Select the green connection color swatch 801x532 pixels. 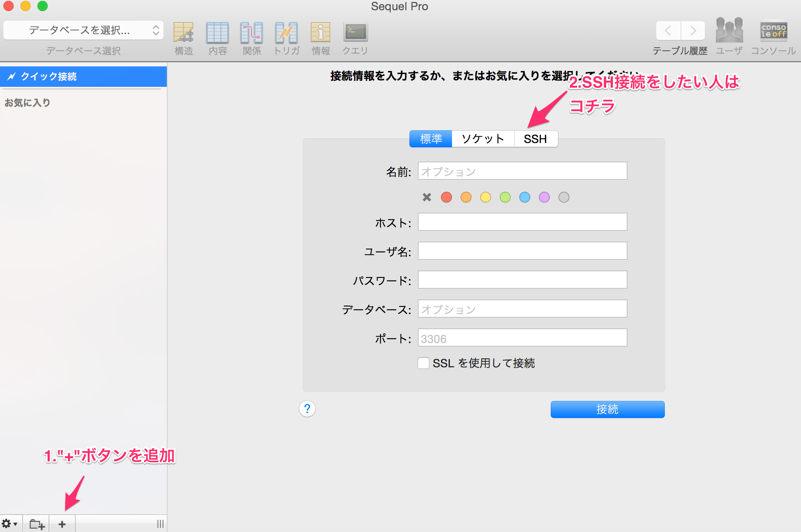[x=505, y=197]
